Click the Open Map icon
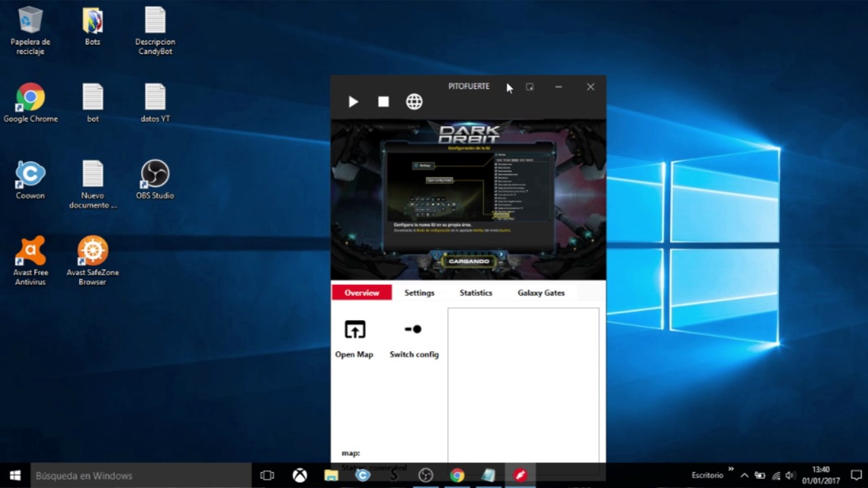Screen dimensions: 868x488 point(355,329)
